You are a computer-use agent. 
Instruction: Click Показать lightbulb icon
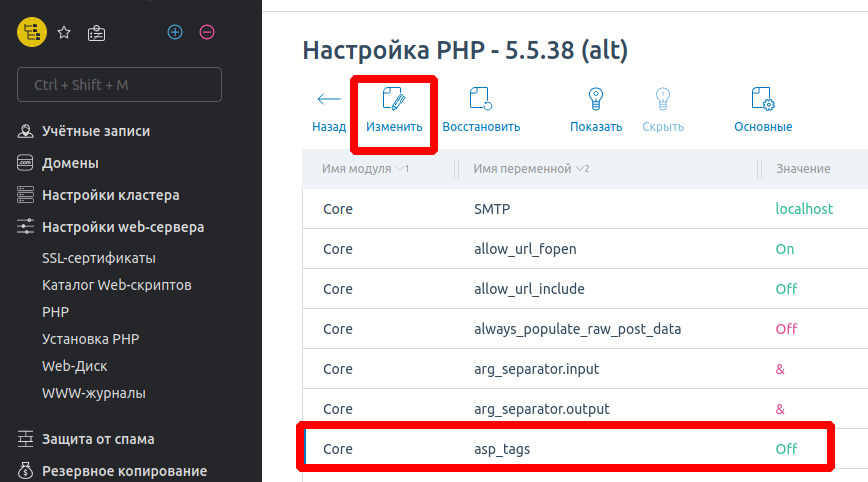[x=596, y=100]
